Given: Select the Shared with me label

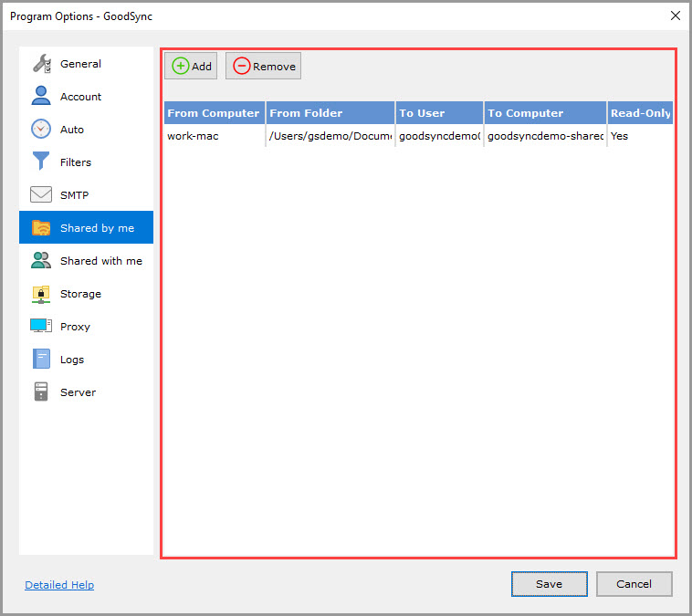Looking at the screenshot, I should (101, 261).
